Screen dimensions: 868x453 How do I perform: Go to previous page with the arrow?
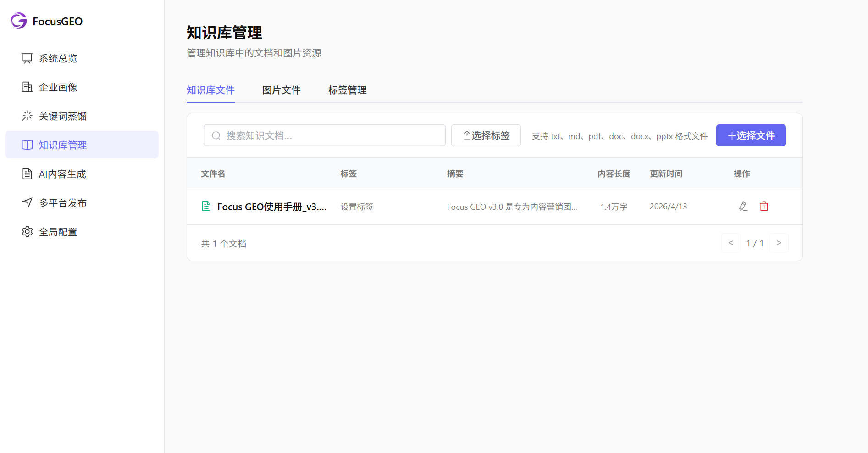click(730, 243)
